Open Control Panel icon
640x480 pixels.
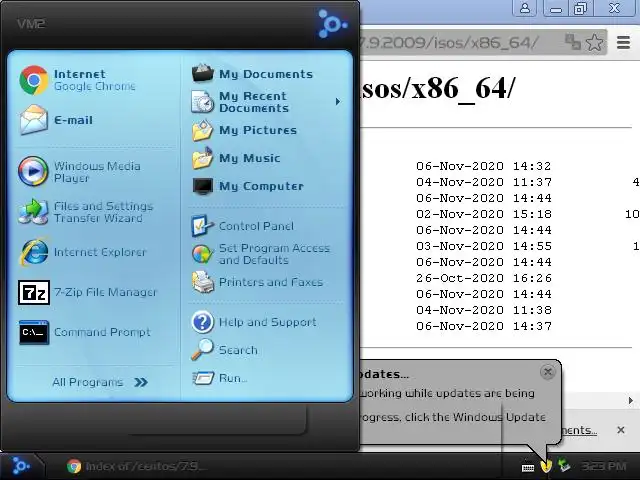coord(202,225)
